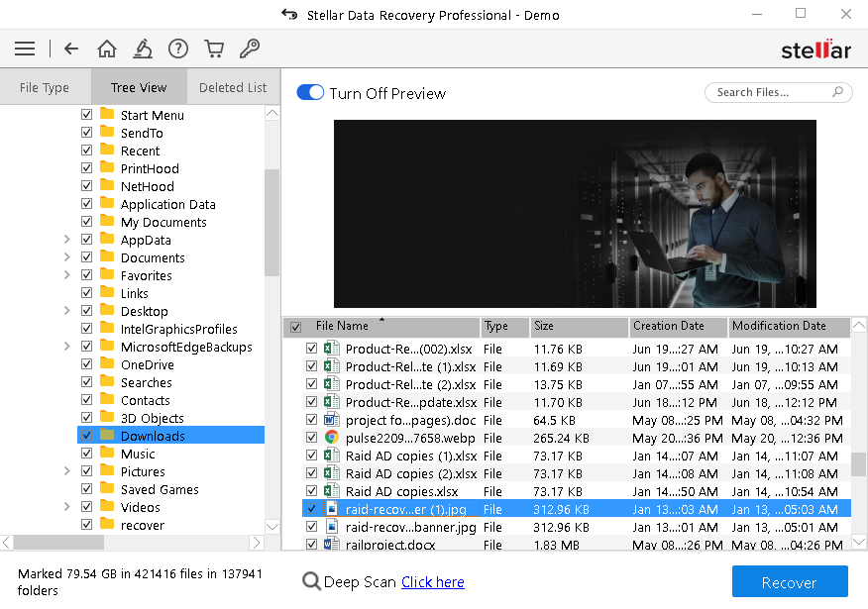Click the Search Files input field
Viewport: 868px width, 609px height.
click(x=778, y=92)
